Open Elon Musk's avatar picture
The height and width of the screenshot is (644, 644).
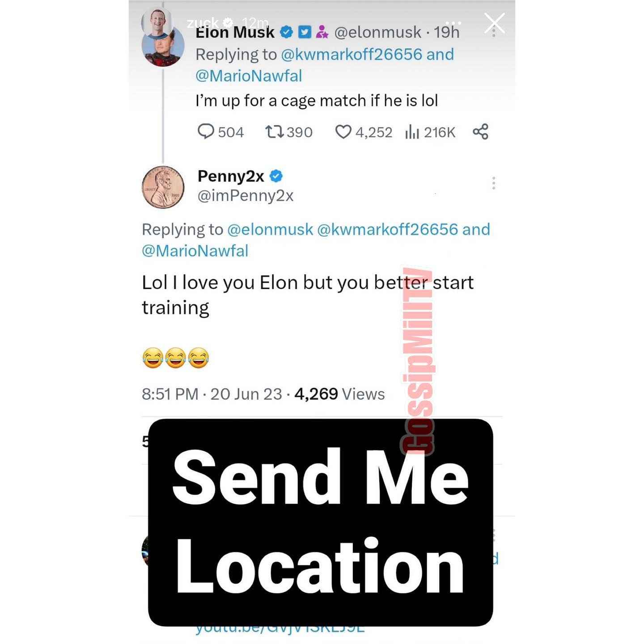click(163, 47)
